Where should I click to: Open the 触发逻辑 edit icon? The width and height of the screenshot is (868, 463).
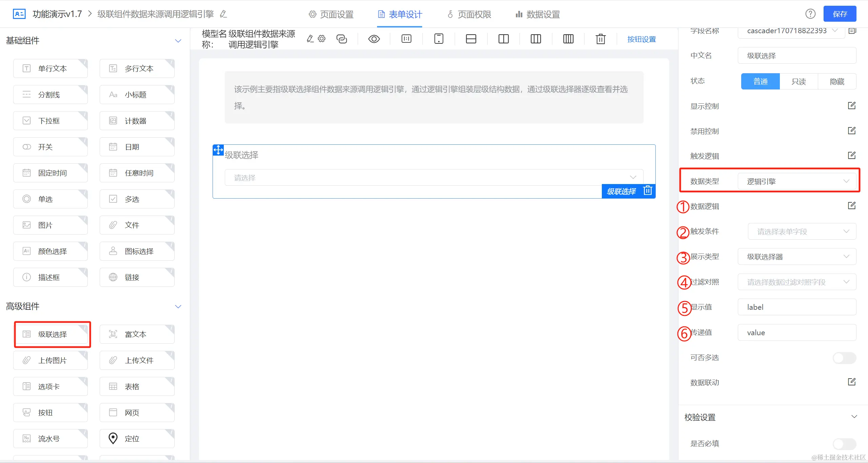[851, 156]
